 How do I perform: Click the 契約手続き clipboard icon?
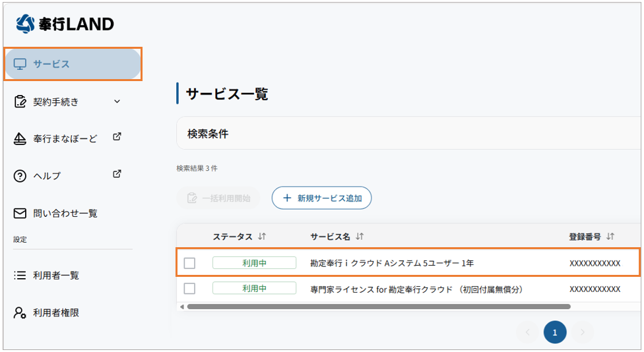click(20, 102)
